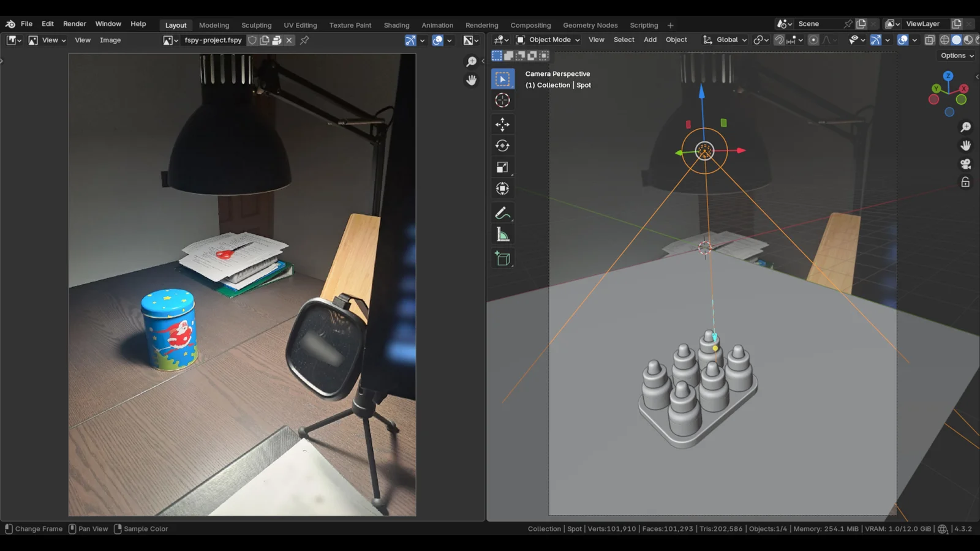Unlink the fspy-project.fspy image

pyautogui.click(x=289, y=40)
